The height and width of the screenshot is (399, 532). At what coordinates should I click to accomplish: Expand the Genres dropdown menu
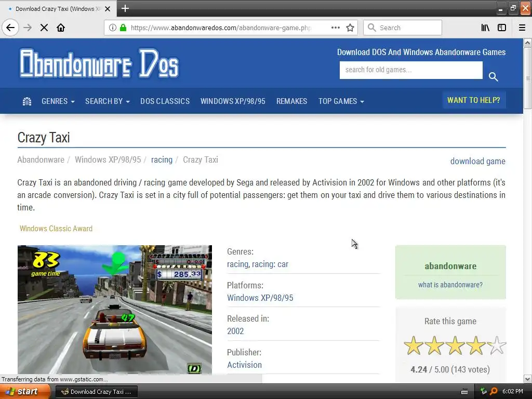point(58,101)
